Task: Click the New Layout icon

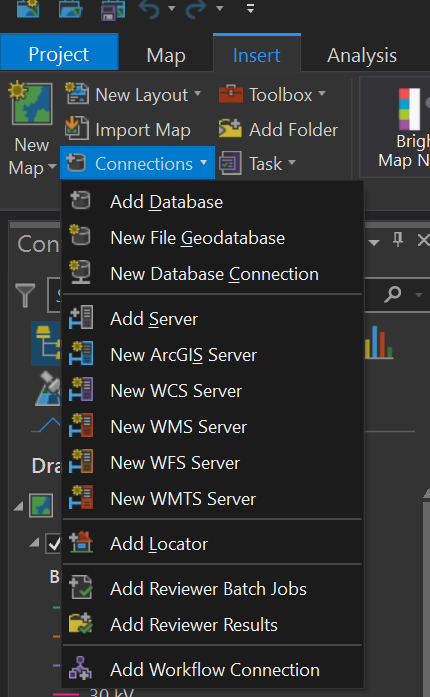Action: click(77, 93)
